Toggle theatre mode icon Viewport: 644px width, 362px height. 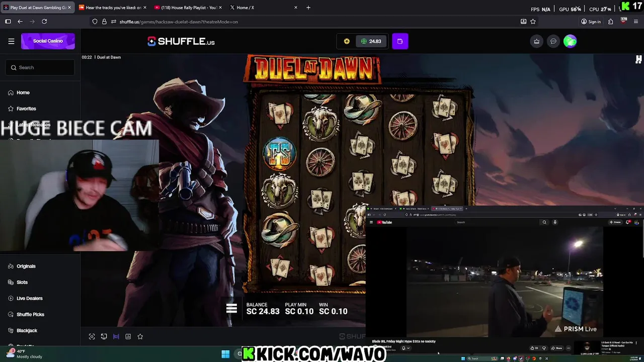click(116, 336)
